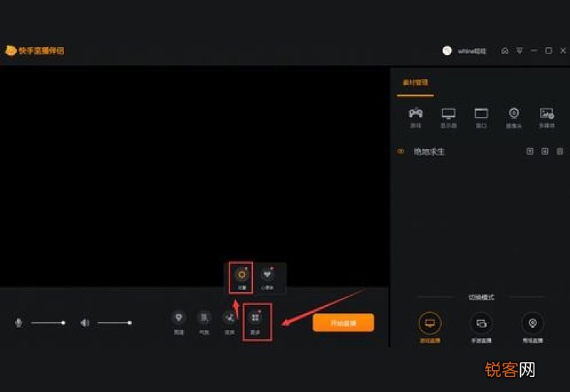
Task: Add a webcam (摄像头) source
Action: [x=514, y=118]
